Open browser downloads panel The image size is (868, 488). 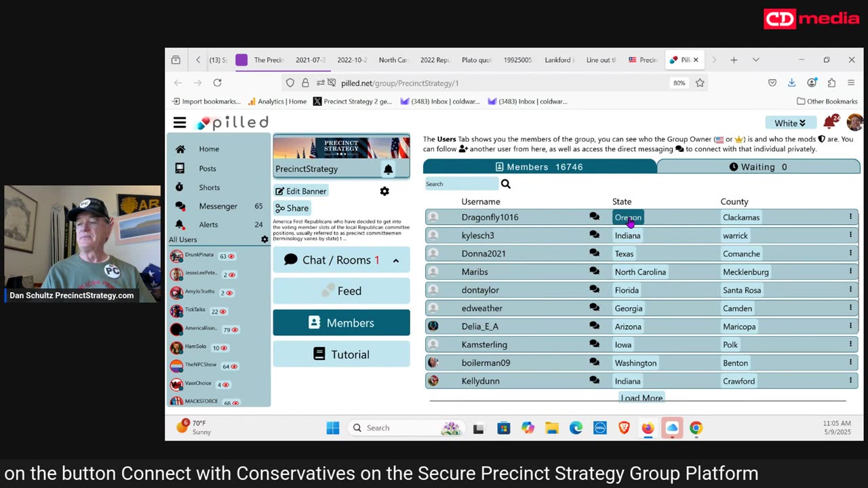[x=791, y=83]
